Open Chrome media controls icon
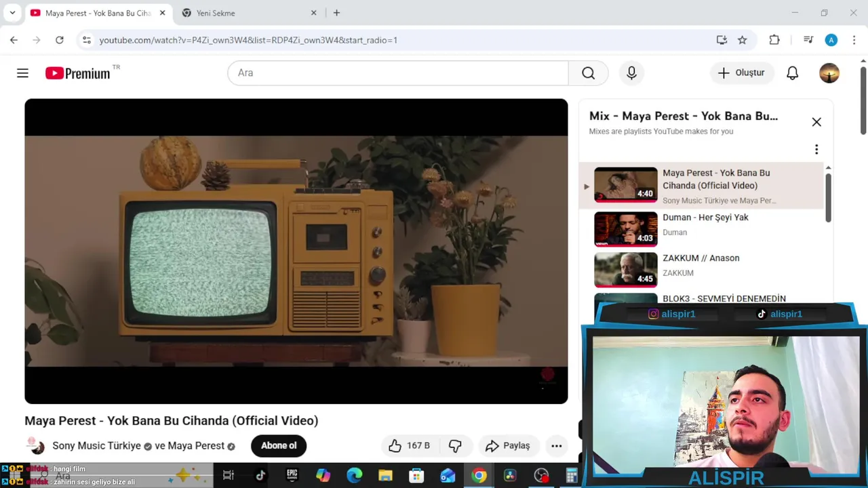Image resolution: width=868 pixels, height=488 pixels. [x=808, y=40]
